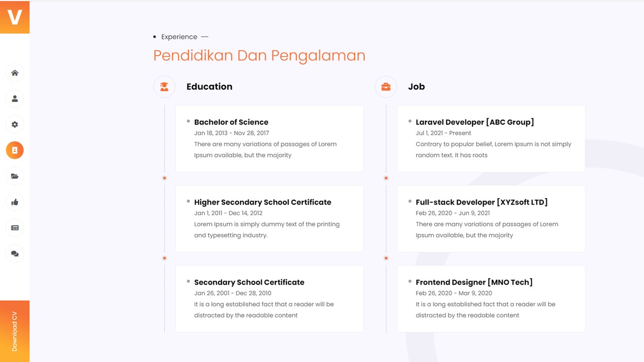Click the gear icon in sidebar
Image resolution: width=644 pixels, height=362 pixels.
(x=15, y=124)
